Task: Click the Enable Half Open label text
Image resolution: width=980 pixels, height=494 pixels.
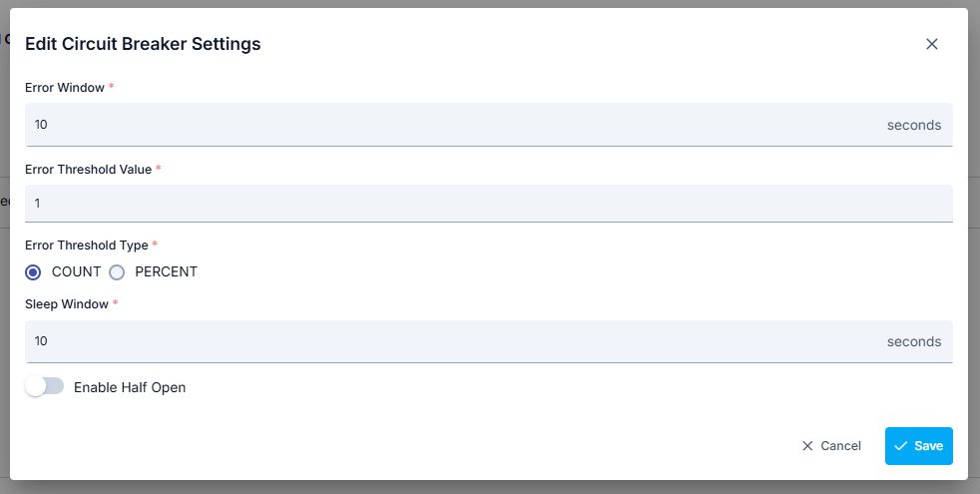Action: [x=130, y=387]
